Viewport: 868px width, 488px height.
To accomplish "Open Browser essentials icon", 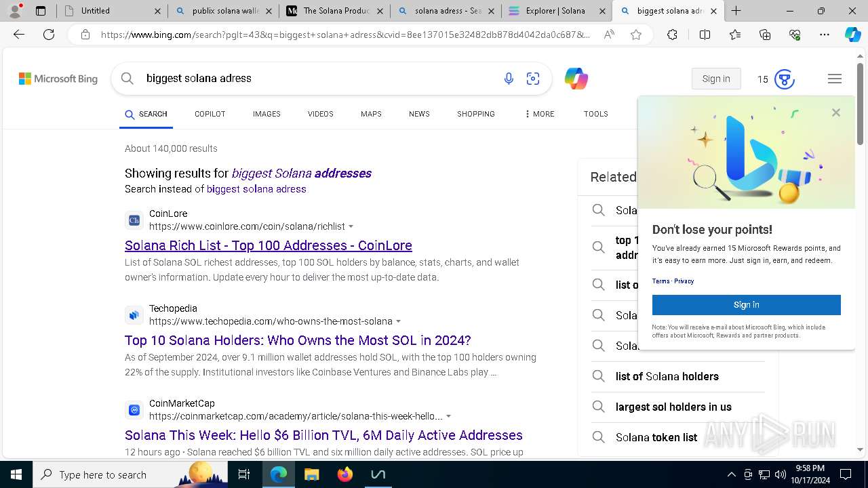I will pyautogui.click(x=795, y=35).
